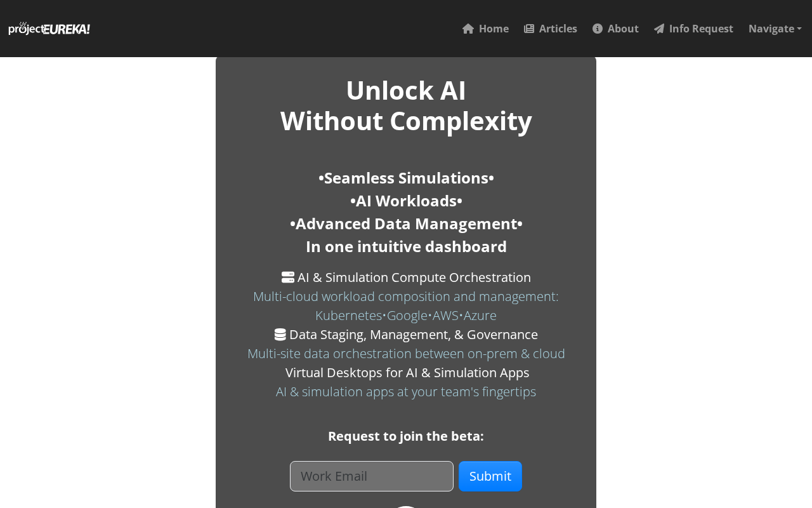Click the info circle icon beside About

pyautogui.click(x=598, y=29)
